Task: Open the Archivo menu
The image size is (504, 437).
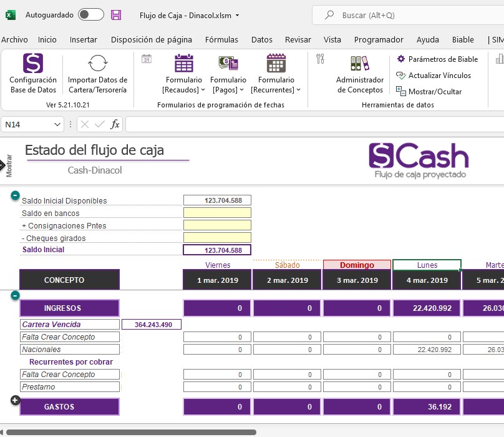Action: click(x=14, y=39)
